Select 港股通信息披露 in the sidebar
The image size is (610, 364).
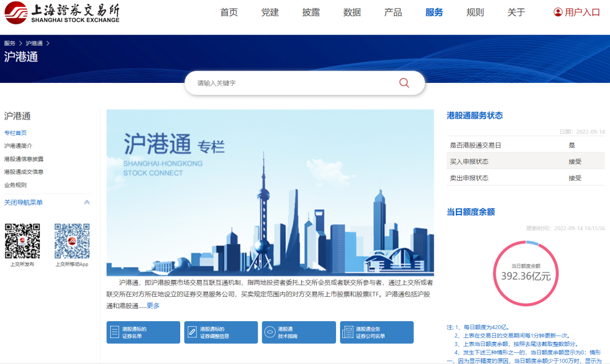24,159
